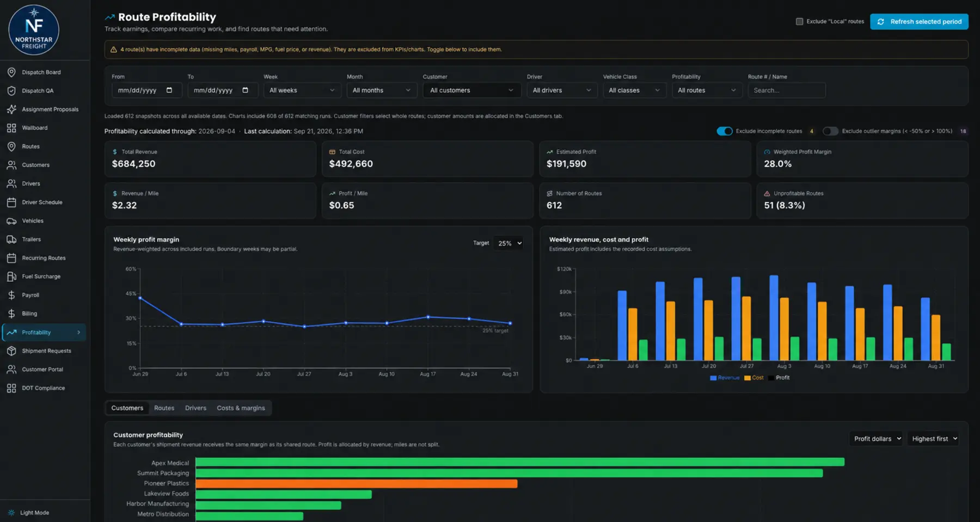Click Weighted Profit Margin 28.0%

(x=777, y=164)
